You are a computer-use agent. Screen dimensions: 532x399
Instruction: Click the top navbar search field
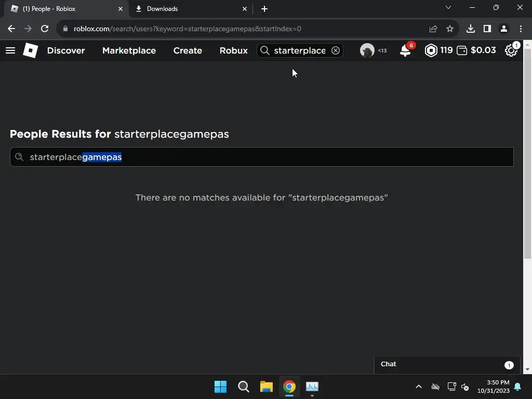coord(300,50)
